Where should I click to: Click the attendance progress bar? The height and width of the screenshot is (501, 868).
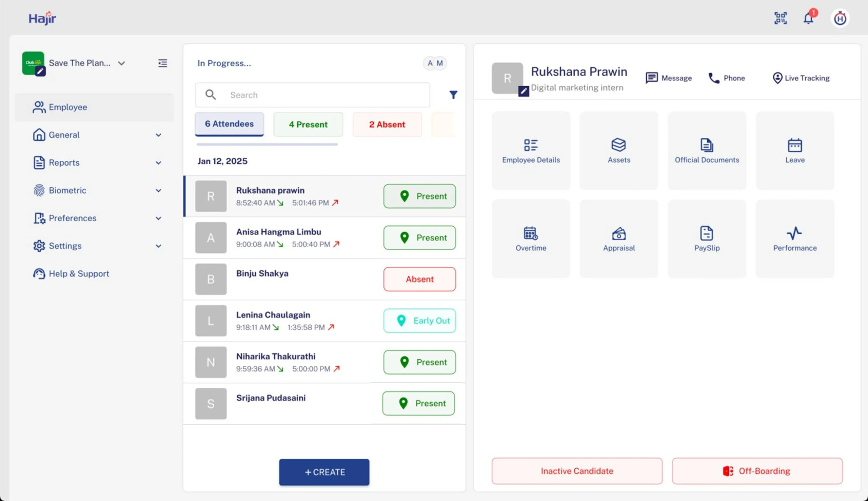pos(267,144)
